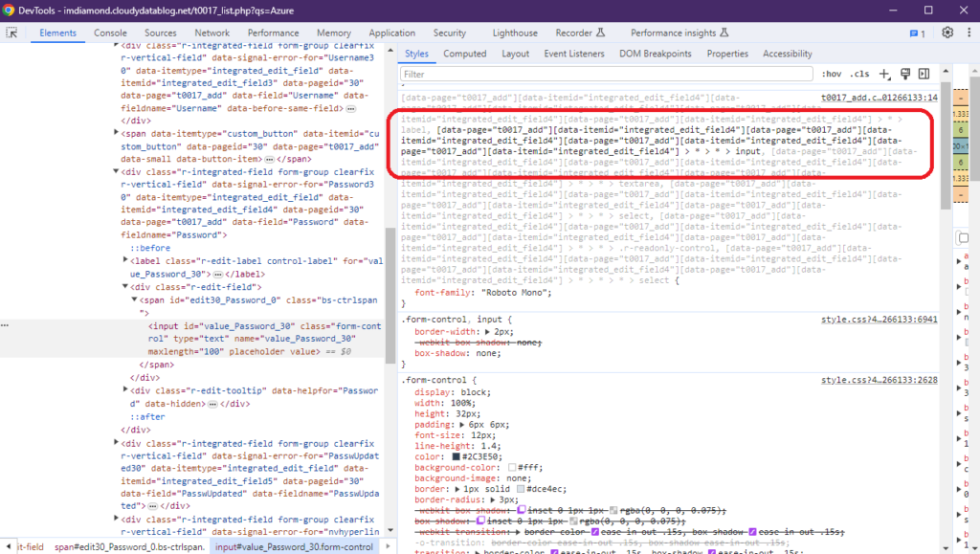Toggle the .cls element classes panel
This screenshot has width=980, height=554.
click(x=860, y=74)
